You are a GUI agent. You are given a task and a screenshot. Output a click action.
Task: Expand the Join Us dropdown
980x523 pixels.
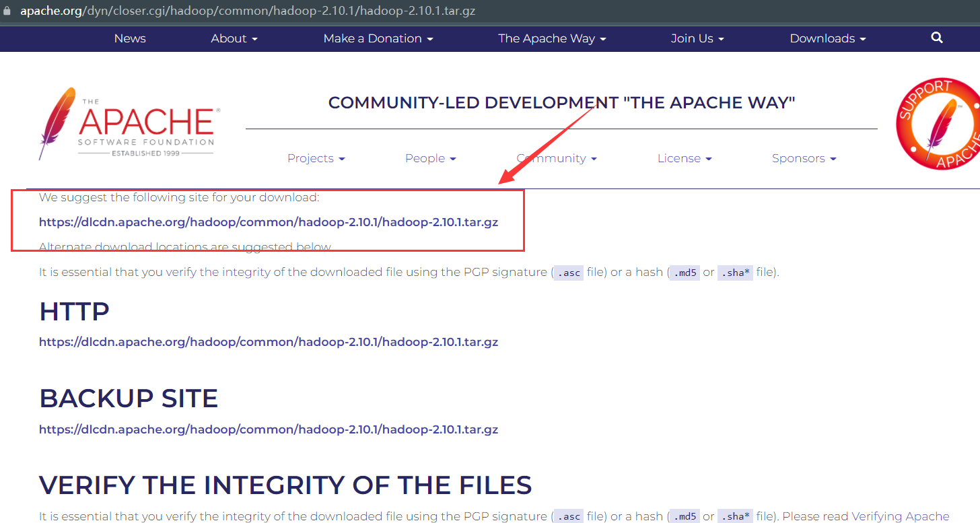[697, 38]
